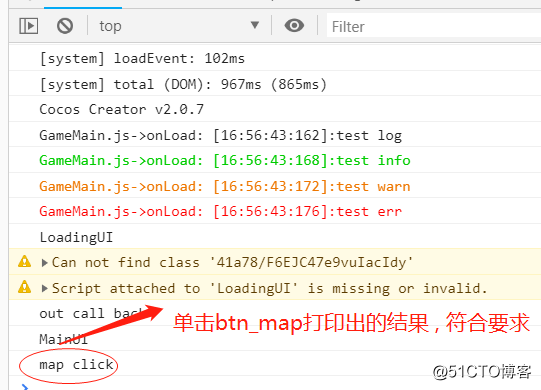Select the 'LoadingUI' log line

(76, 237)
